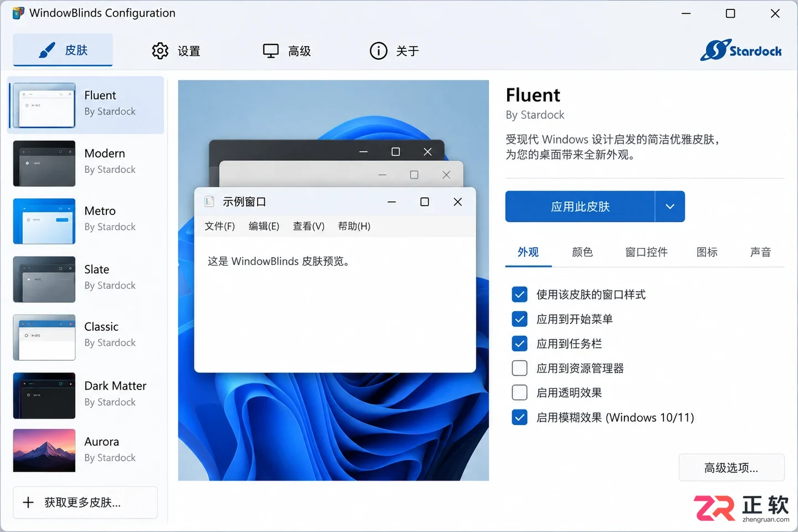The height and width of the screenshot is (532, 798).
Task: Open the 设置 tab
Action: tap(176, 51)
